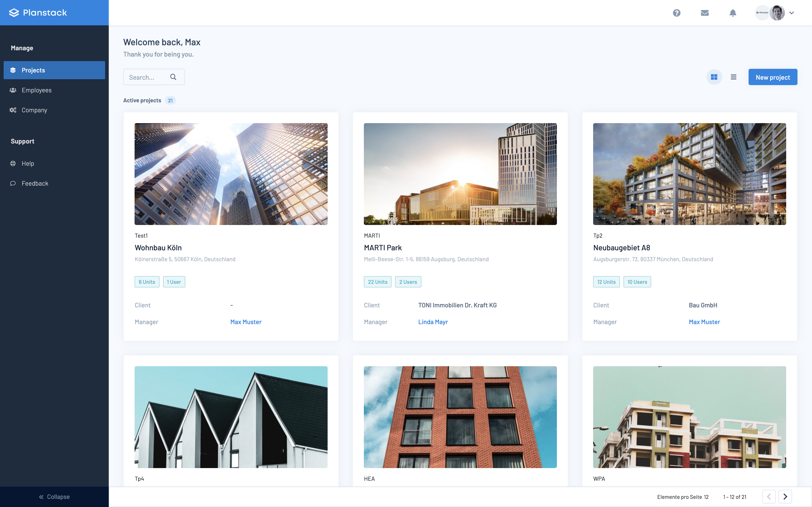Open manager link Linda Mayr
The height and width of the screenshot is (507, 812).
coord(433,322)
